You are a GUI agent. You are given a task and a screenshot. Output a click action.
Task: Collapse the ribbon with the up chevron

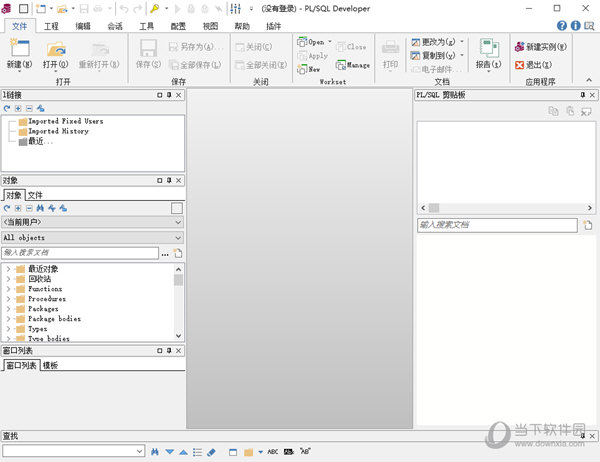[x=589, y=80]
